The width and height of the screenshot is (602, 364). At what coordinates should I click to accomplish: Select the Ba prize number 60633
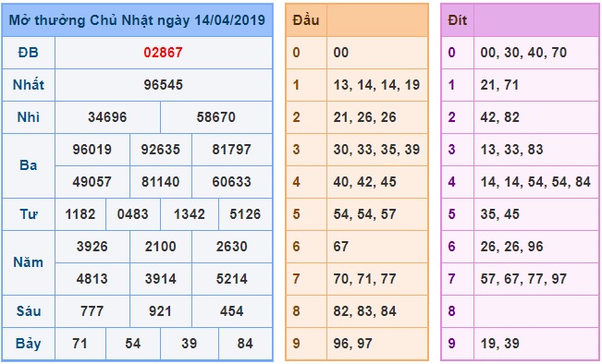point(231,181)
